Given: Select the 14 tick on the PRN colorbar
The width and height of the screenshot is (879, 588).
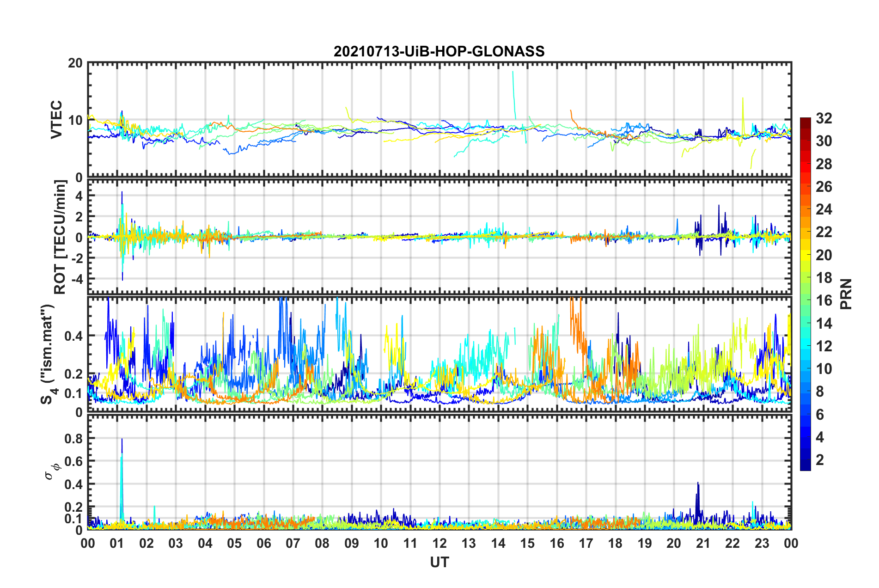Looking at the screenshot, I should tap(824, 324).
